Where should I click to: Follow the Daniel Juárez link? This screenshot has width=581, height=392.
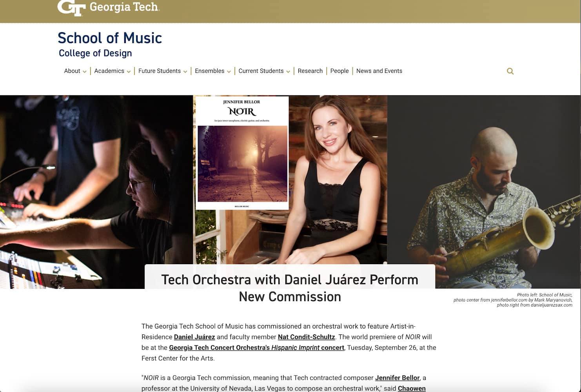coord(194,337)
